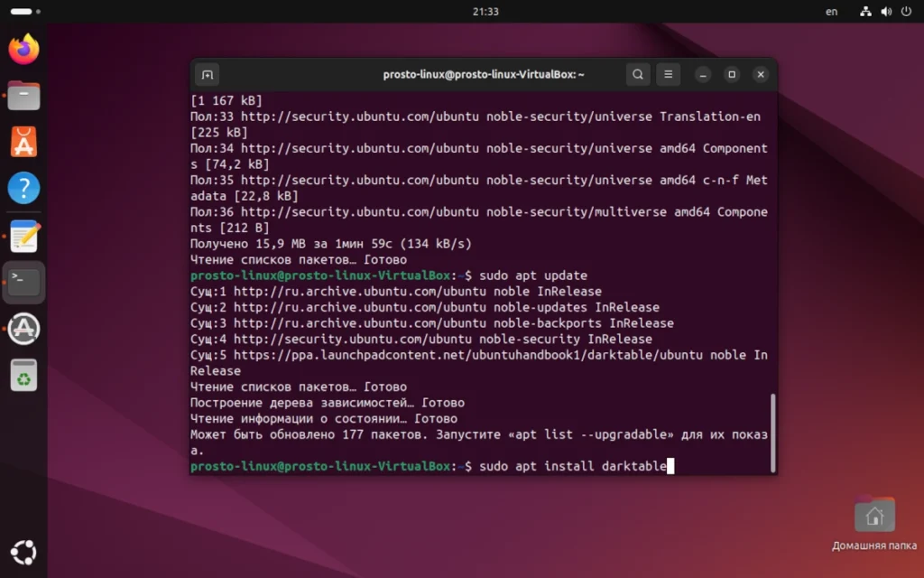The height and width of the screenshot is (578, 924).
Task: Click the Сущ:3 noble-backports InRelease line
Action: click(431, 323)
